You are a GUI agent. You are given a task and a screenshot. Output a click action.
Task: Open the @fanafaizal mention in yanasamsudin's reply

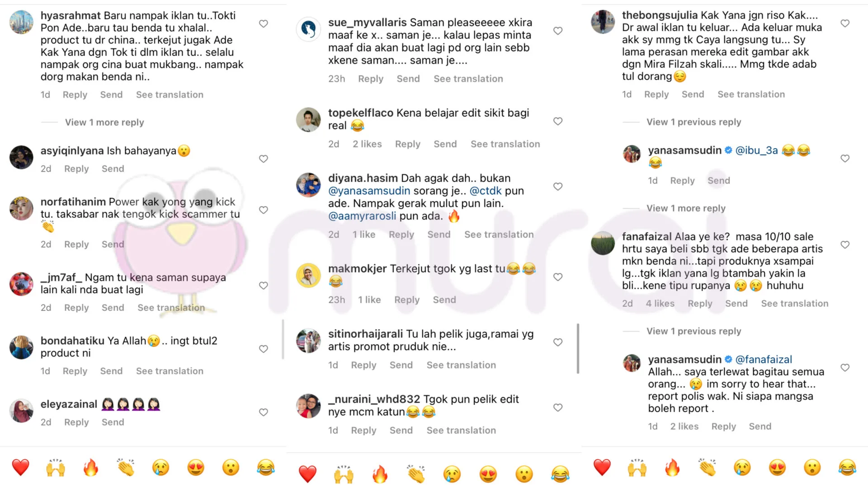pyautogui.click(x=764, y=360)
